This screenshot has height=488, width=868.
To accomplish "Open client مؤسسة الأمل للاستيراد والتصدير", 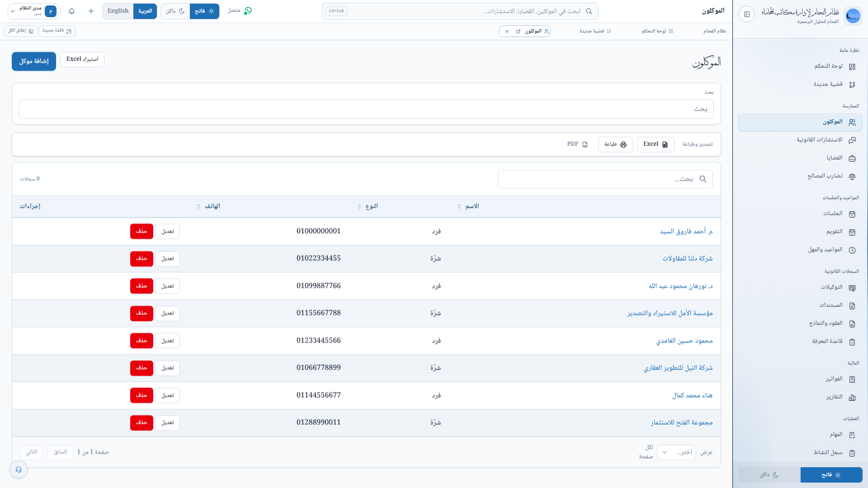I will point(670,314).
